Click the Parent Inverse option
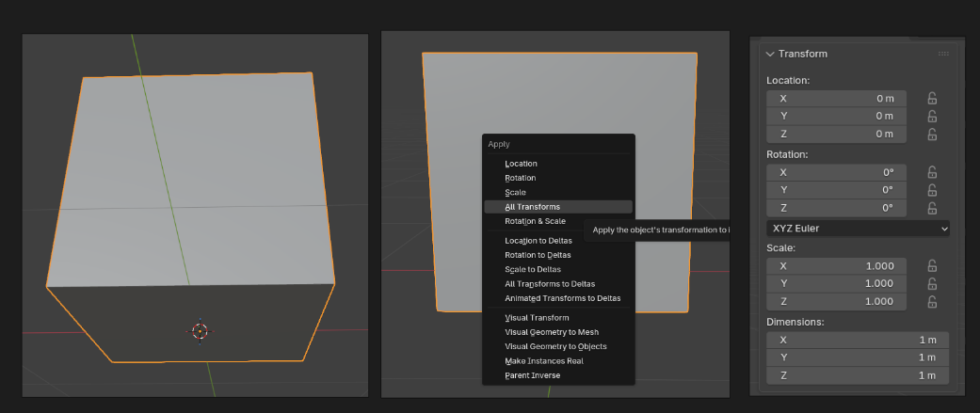This screenshot has height=413, width=980. (x=532, y=375)
